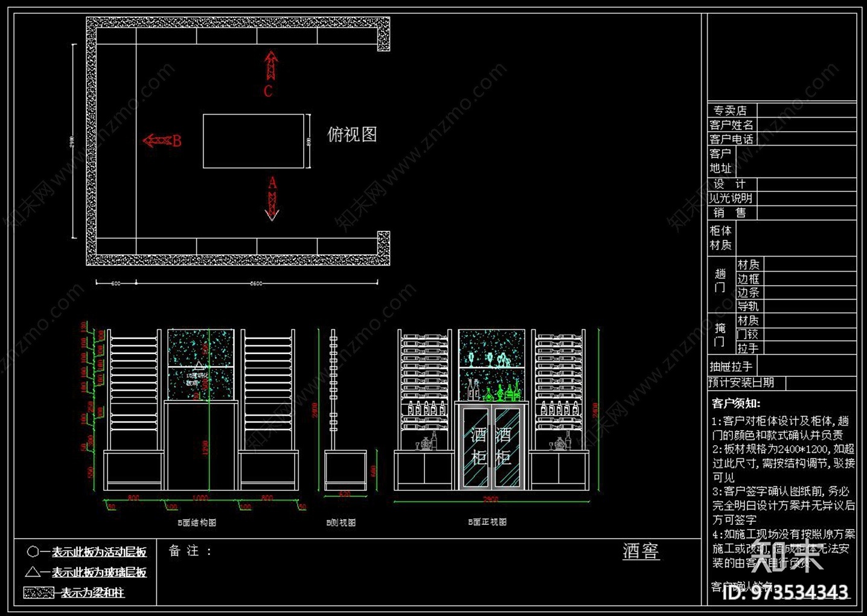Click the red view arrow labeled B
The height and width of the screenshot is (616, 867).
click(x=158, y=141)
